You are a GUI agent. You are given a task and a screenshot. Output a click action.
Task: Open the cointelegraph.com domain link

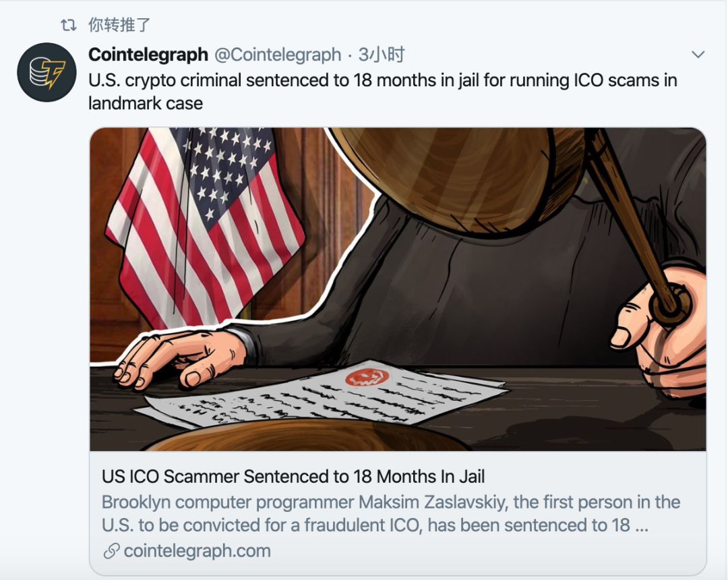(x=197, y=551)
